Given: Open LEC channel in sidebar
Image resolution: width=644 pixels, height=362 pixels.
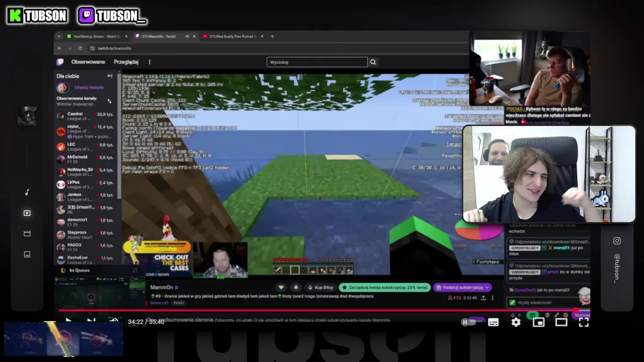Looking at the screenshot, I should (x=86, y=147).
